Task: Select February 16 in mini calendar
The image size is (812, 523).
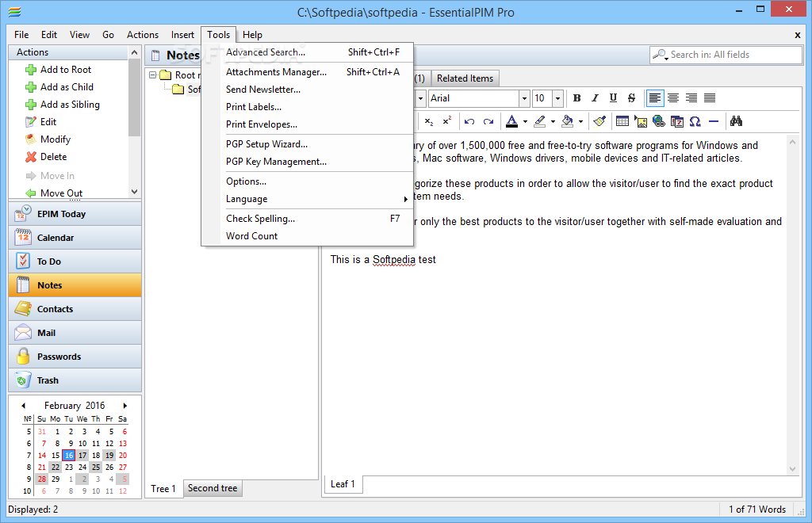Action: pos(69,455)
